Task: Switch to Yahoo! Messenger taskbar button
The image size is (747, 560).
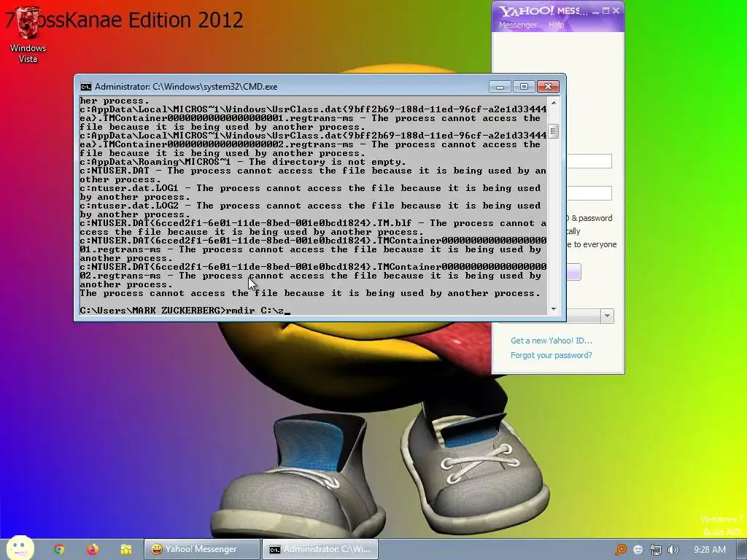Action: pos(202,549)
